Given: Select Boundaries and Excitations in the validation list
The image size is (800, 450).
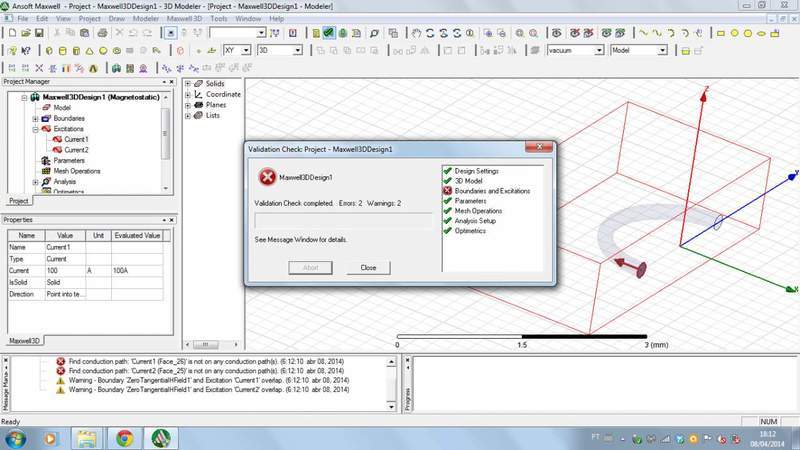Looking at the screenshot, I should [491, 190].
